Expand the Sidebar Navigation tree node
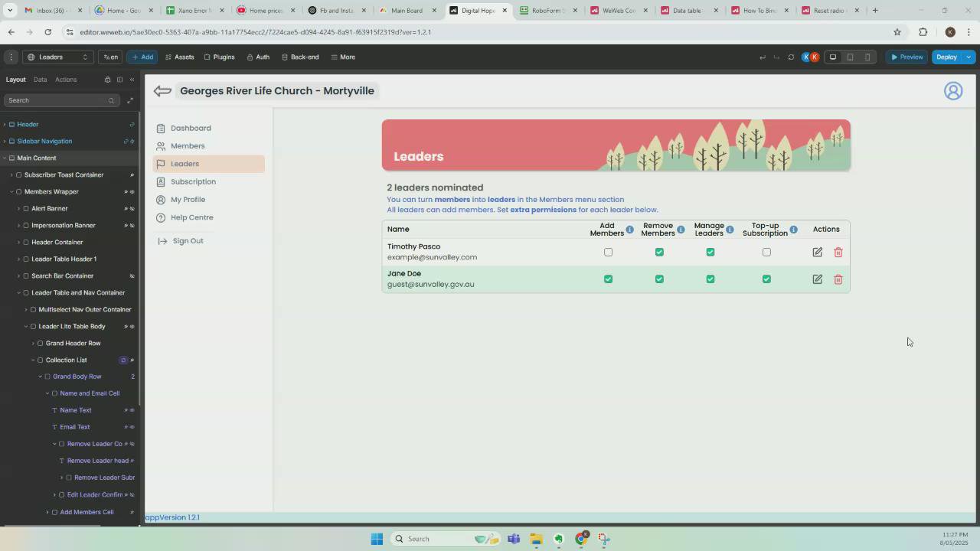980x551 pixels. click(5, 142)
